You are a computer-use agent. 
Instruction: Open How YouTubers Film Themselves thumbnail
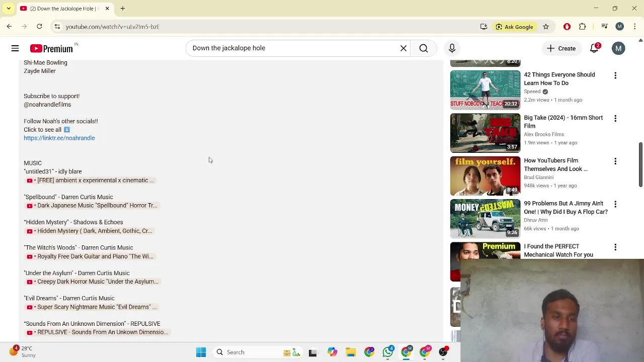tap(485, 176)
